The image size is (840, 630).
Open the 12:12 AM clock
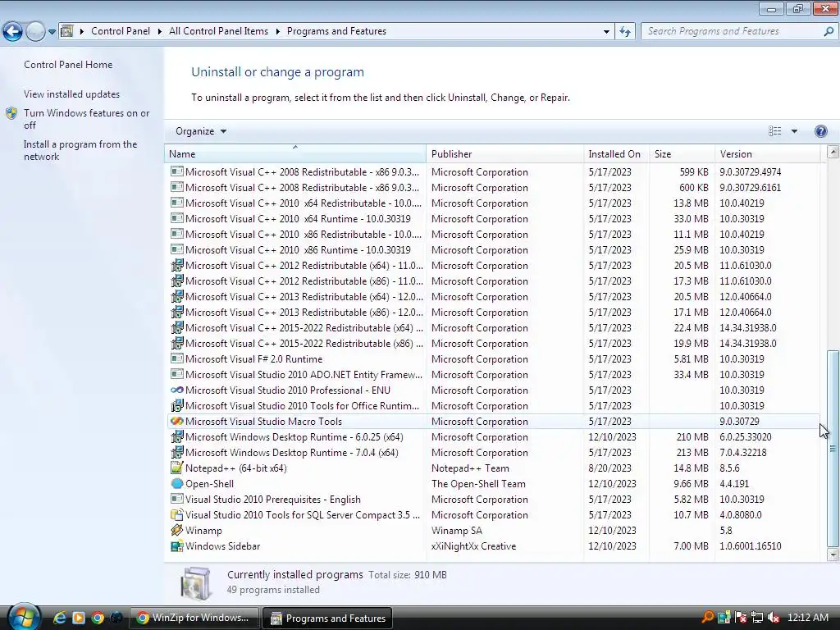[x=808, y=618]
